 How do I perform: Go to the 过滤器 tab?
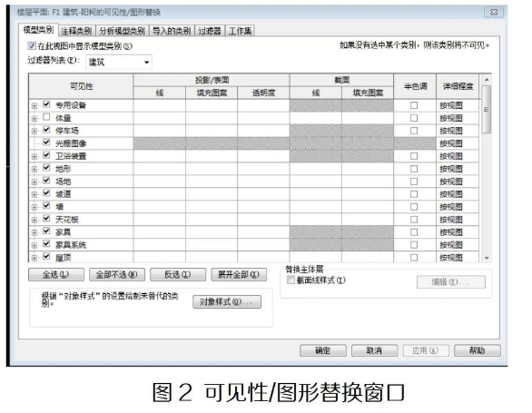pyautogui.click(x=210, y=31)
